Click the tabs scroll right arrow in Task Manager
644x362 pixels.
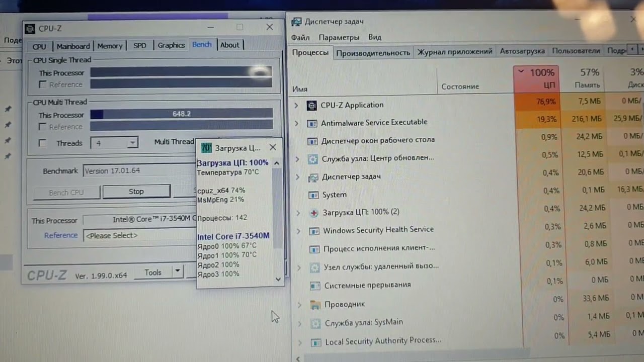[640, 50]
